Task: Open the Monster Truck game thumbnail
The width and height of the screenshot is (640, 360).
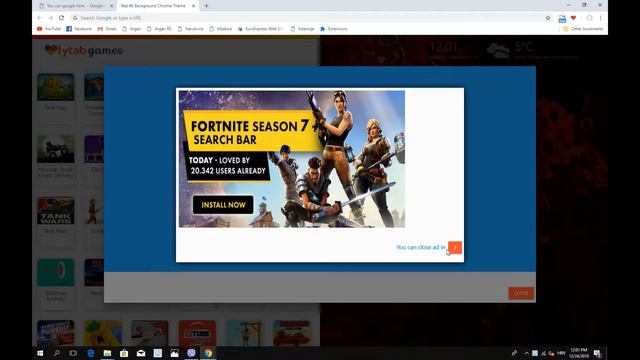Action: 56,149
